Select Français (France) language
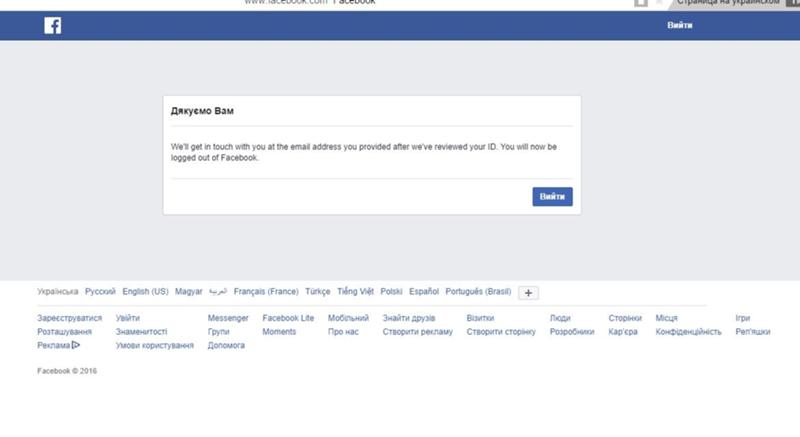This screenshot has width=800, height=437. tap(266, 292)
